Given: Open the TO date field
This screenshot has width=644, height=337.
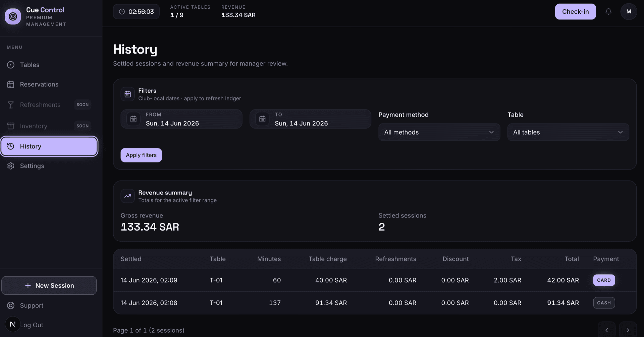Looking at the screenshot, I should (x=310, y=119).
